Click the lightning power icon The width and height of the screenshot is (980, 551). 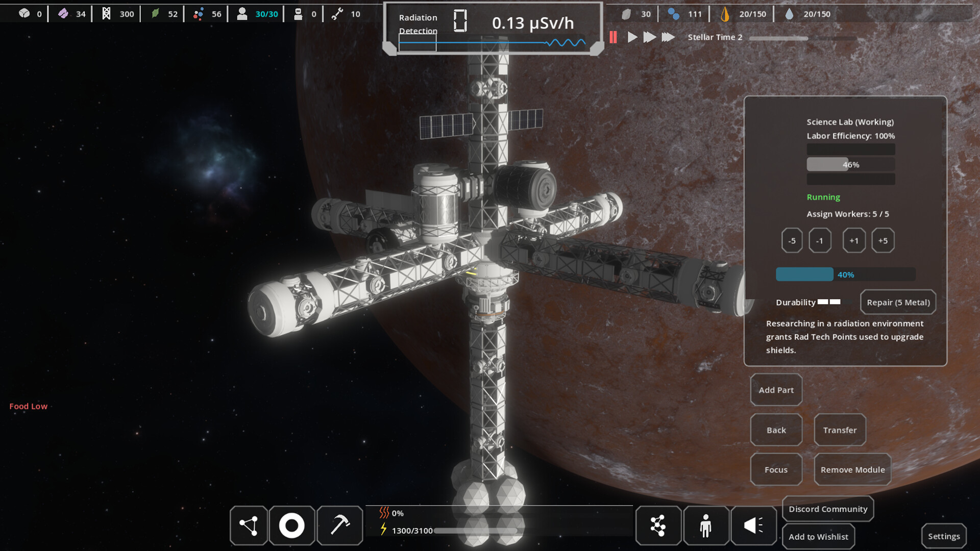pyautogui.click(x=383, y=530)
